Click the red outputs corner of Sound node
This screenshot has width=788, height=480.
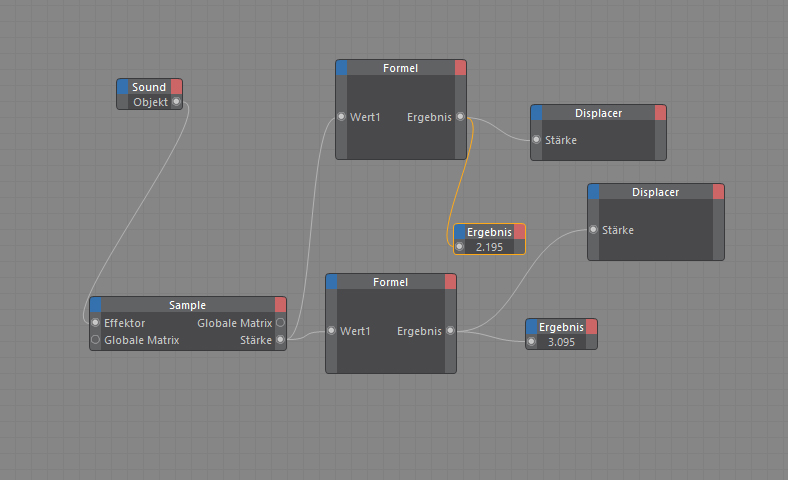176,87
